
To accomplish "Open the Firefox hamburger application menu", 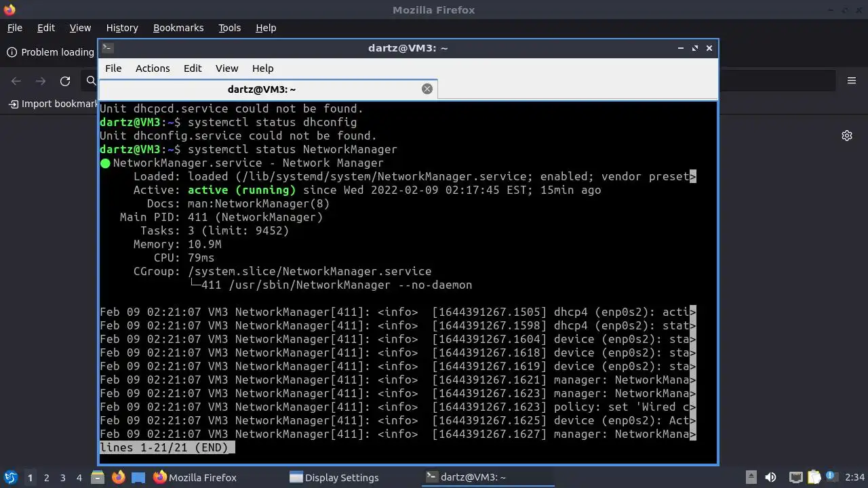I will pos(852,81).
